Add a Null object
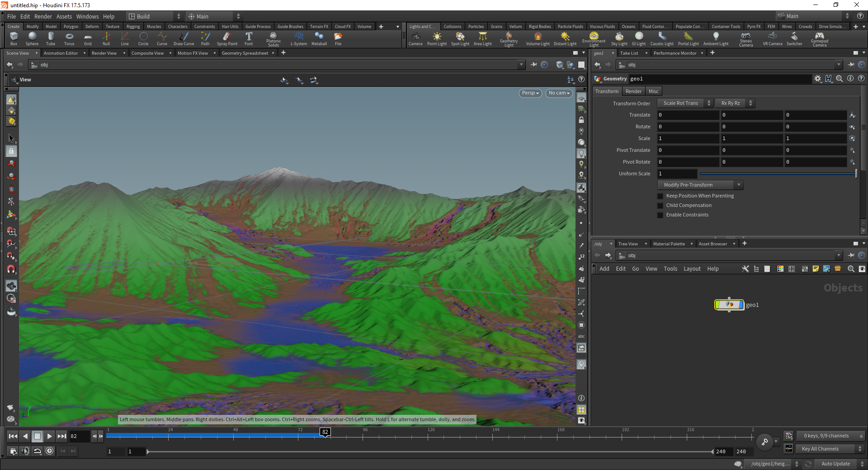The image size is (868, 470). tap(106, 39)
